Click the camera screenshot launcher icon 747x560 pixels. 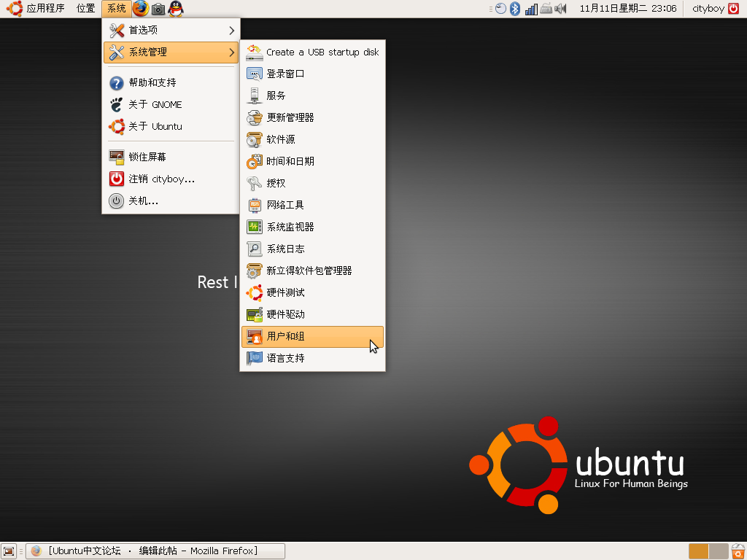[158, 9]
